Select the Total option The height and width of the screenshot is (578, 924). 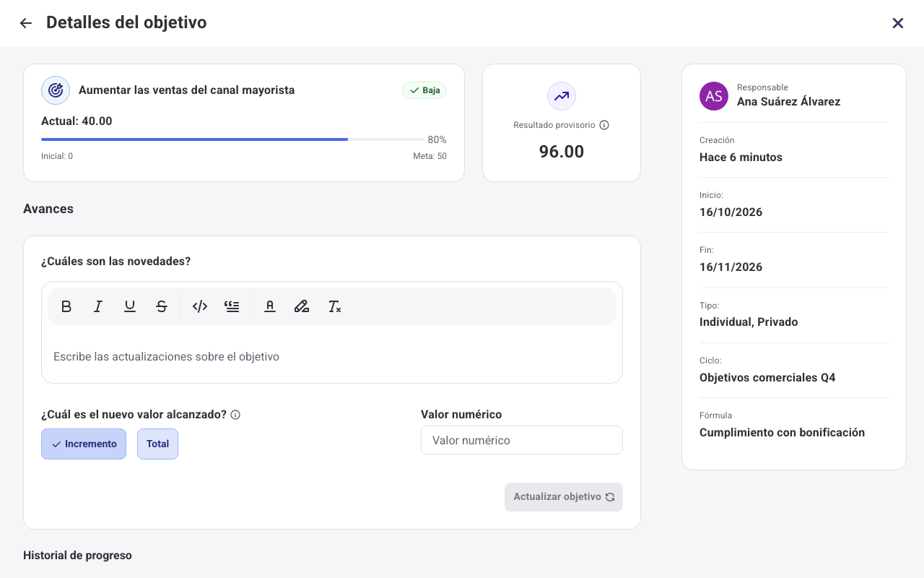pos(157,444)
